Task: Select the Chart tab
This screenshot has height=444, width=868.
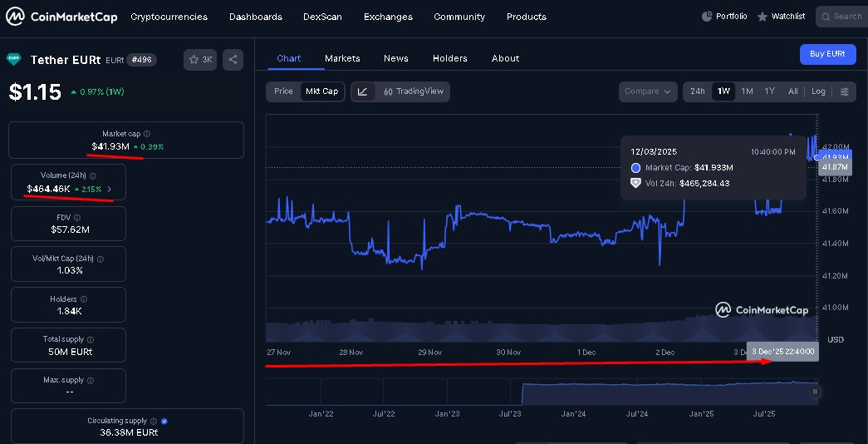Action: click(x=289, y=59)
